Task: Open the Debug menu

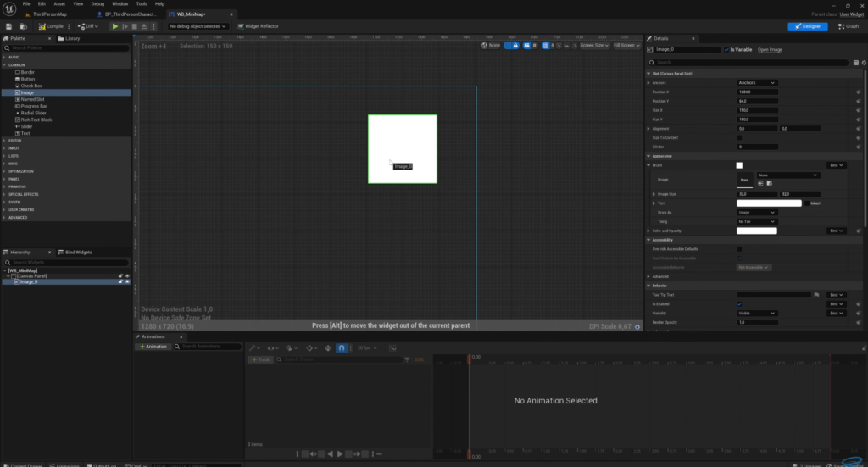Action: click(97, 4)
